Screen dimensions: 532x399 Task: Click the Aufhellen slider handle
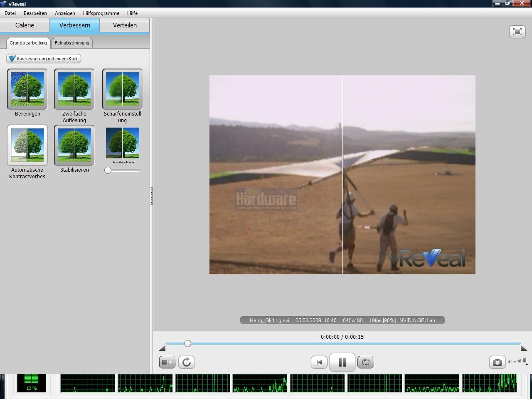108,170
